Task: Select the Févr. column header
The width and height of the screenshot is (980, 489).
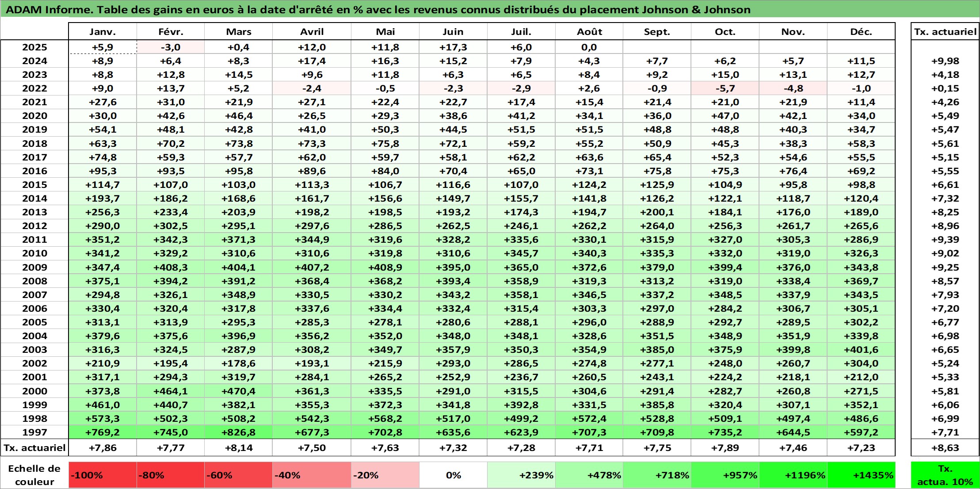Action: coord(171,31)
